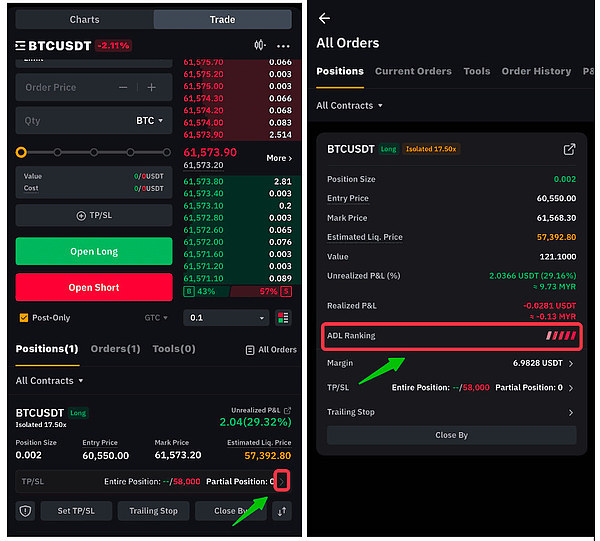Set quantity slider to second marker
The height and width of the screenshot is (541, 600).
coord(57,152)
